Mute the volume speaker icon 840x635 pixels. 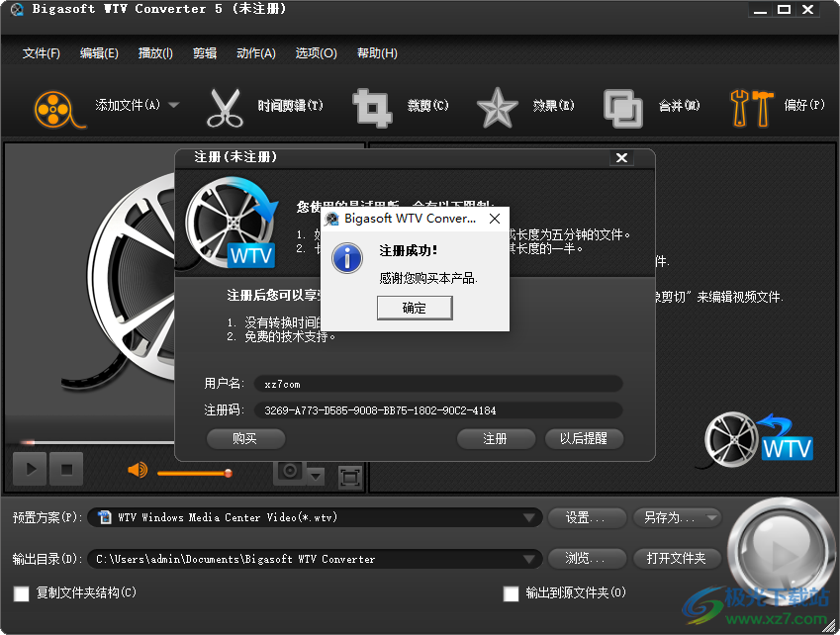138,470
